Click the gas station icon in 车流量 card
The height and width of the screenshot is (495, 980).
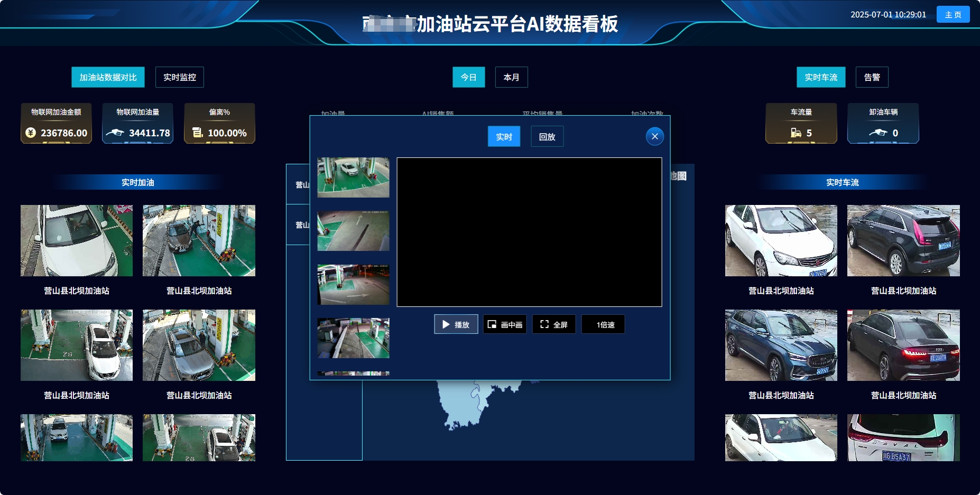pyautogui.click(x=796, y=133)
